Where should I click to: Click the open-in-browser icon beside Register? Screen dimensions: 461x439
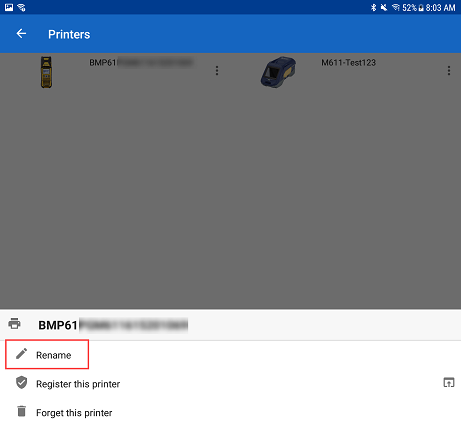(x=449, y=383)
